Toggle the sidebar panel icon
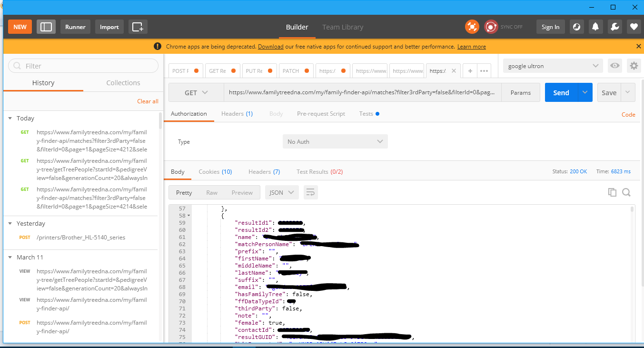 (46, 27)
